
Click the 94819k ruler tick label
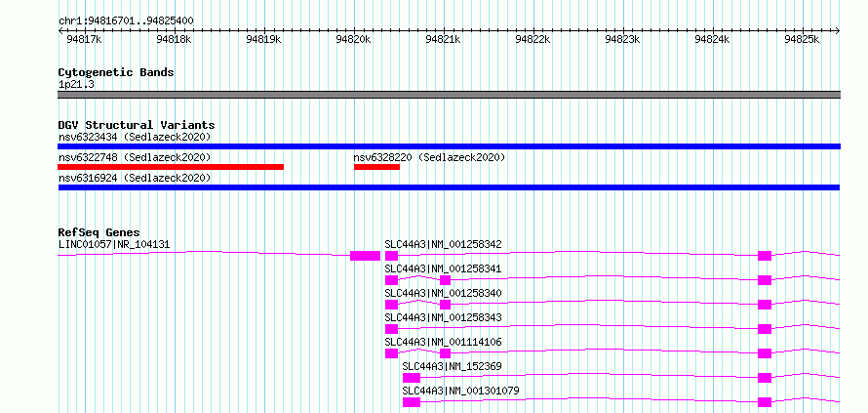pos(263,40)
